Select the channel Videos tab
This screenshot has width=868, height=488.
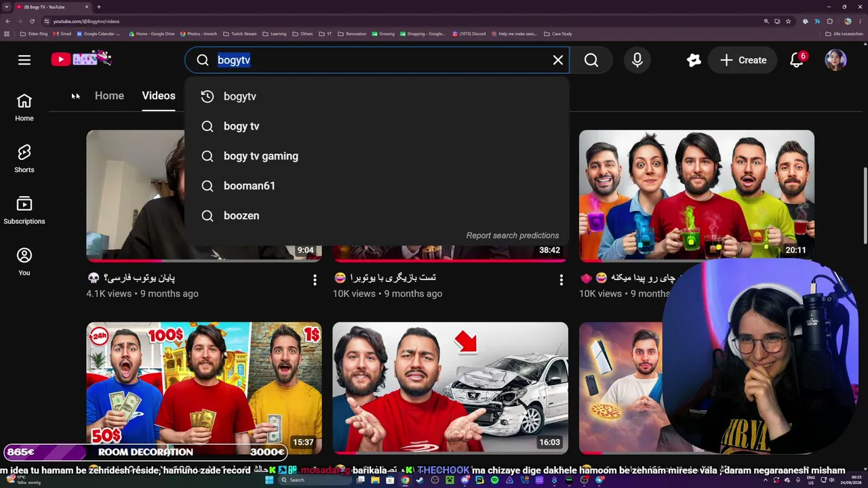click(x=159, y=96)
